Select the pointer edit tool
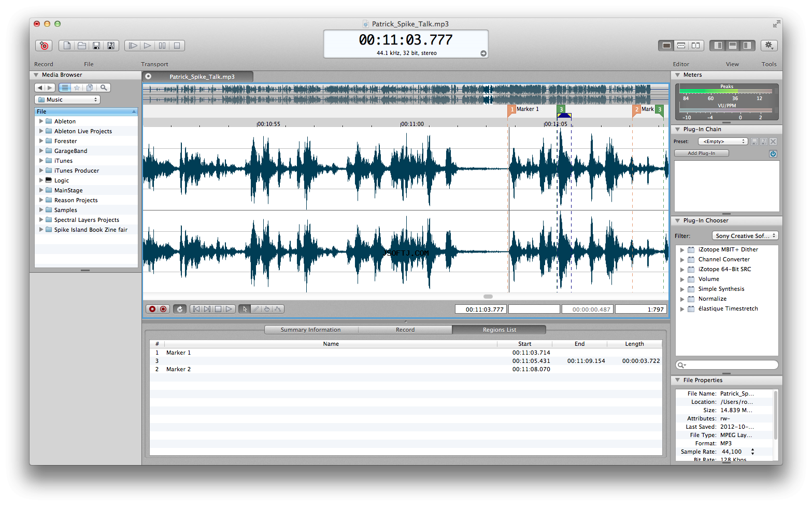The image size is (812, 506). (x=245, y=309)
